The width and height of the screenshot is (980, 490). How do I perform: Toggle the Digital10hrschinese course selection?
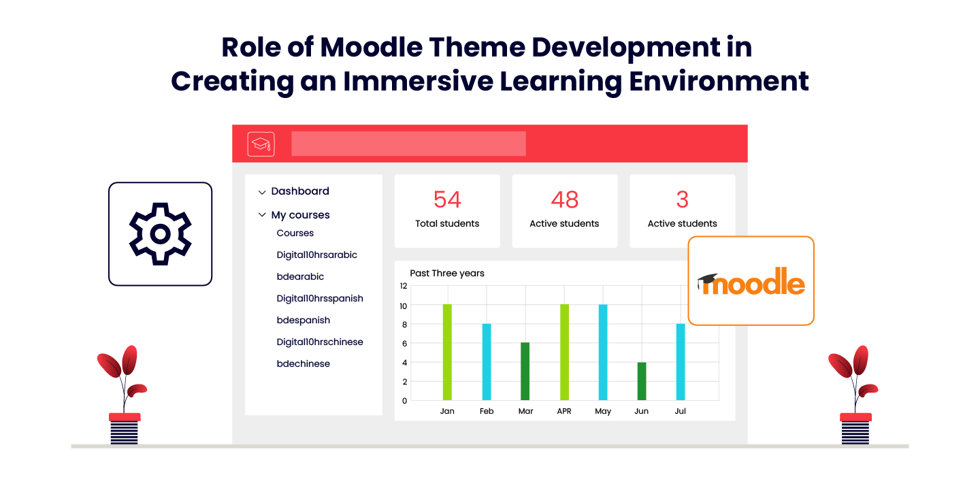point(320,342)
